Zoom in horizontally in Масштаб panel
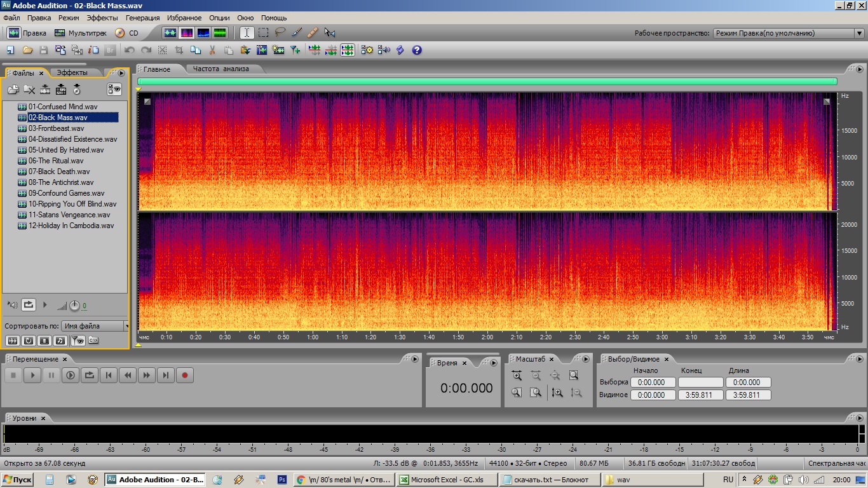The image size is (868, 488). (517, 376)
